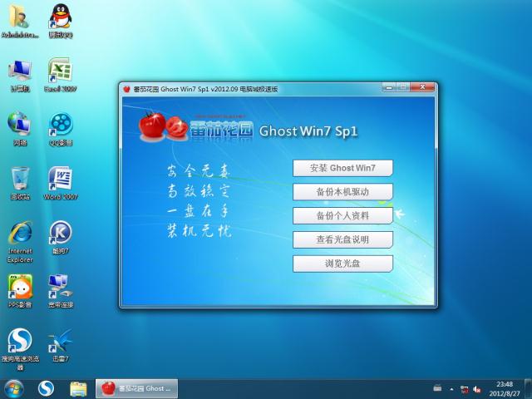Show hidden tray icons arrow

point(451,389)
